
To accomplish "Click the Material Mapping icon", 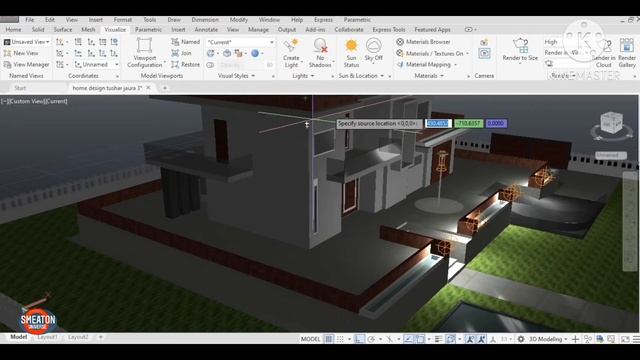I will (x=400, y=64).
